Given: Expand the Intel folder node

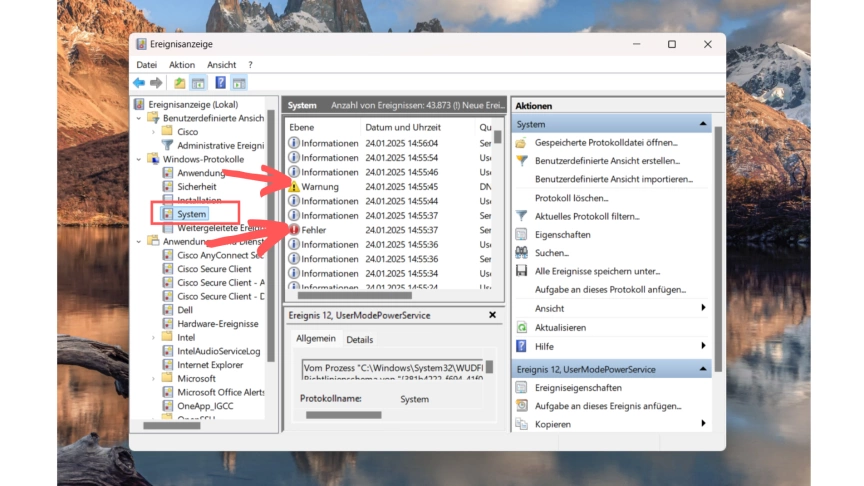Looking at the screenshot, I should pyautogui.click(x=154, y=337).
